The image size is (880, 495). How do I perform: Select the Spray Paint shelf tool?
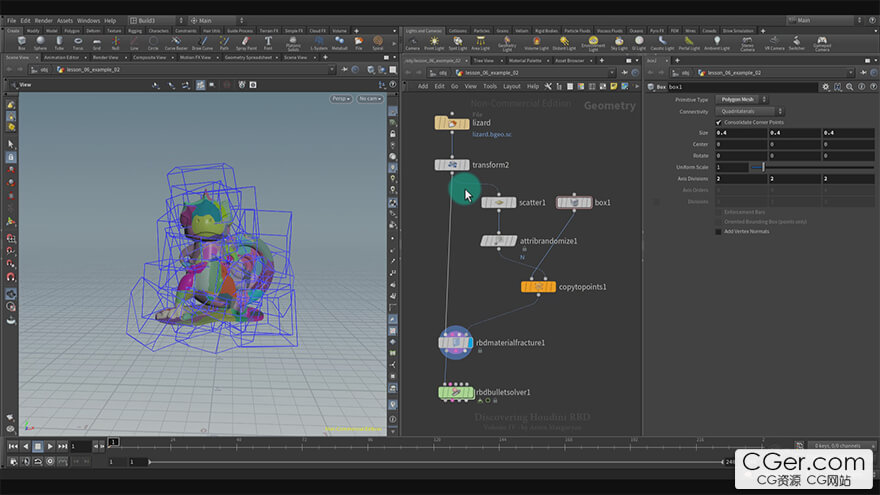[246, 43]
